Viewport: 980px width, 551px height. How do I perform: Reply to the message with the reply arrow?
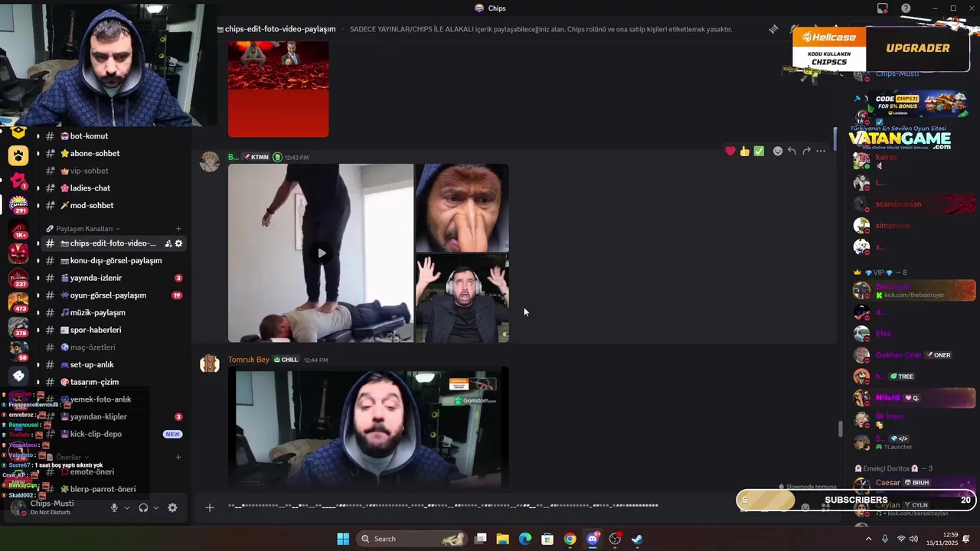[792, 152]
